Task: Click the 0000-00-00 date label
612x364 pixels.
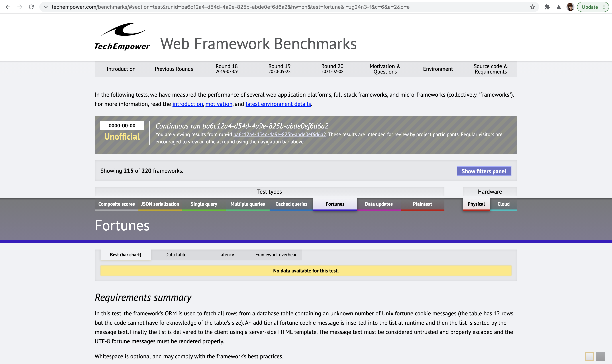Action: pos(122,126)
